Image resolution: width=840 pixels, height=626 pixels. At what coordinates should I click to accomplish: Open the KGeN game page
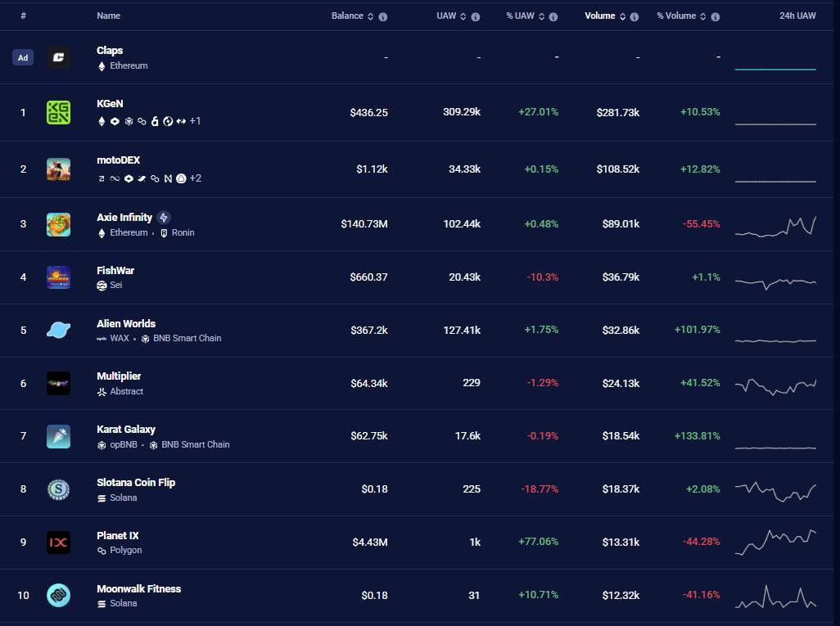109,104
